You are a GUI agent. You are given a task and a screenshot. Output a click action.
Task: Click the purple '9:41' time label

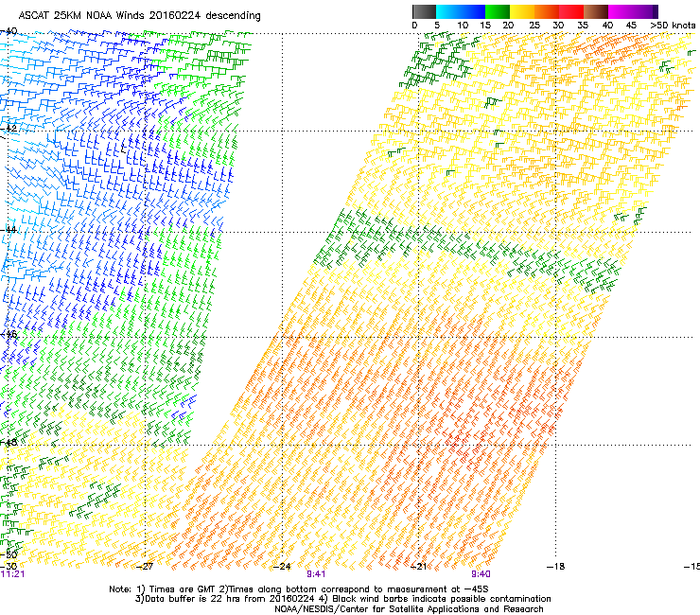tap(316, 574)
